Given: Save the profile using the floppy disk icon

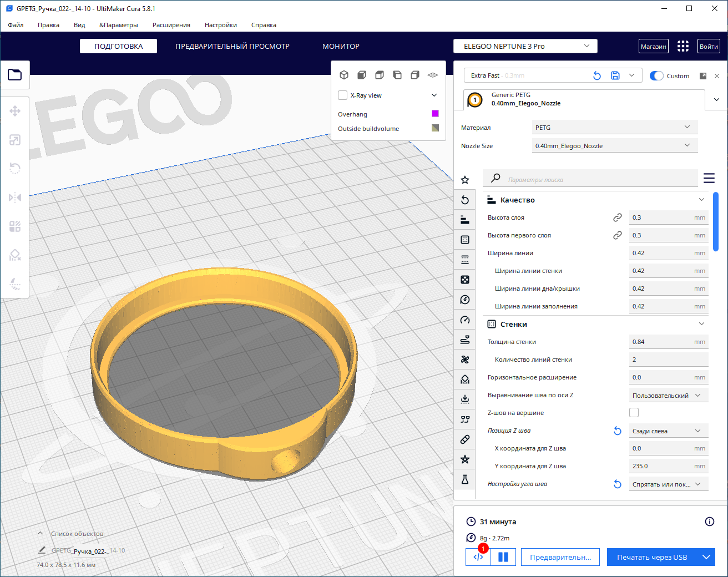Looking at the screenshot, I should [x=615, y=75].
